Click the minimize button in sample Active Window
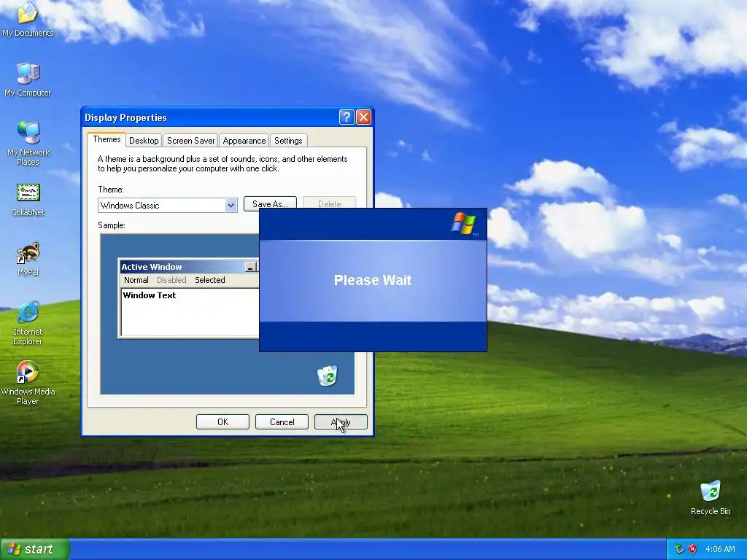The width and height of the screenshot is (747, 560). point(251,267)
